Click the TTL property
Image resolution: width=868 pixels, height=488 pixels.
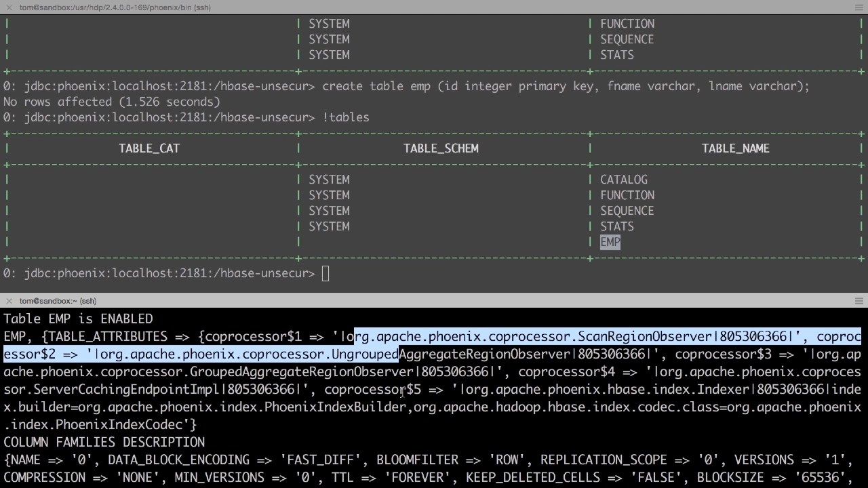343,477
